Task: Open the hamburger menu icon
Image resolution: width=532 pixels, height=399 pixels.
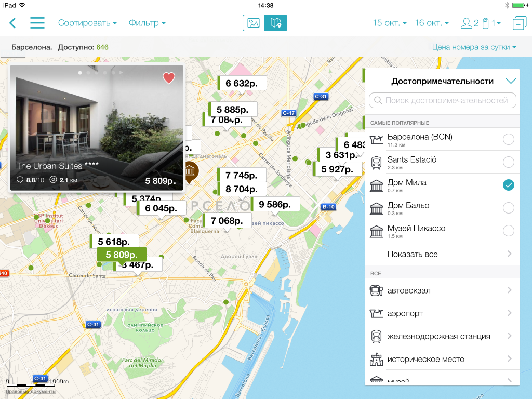Action: pos(37,23)
